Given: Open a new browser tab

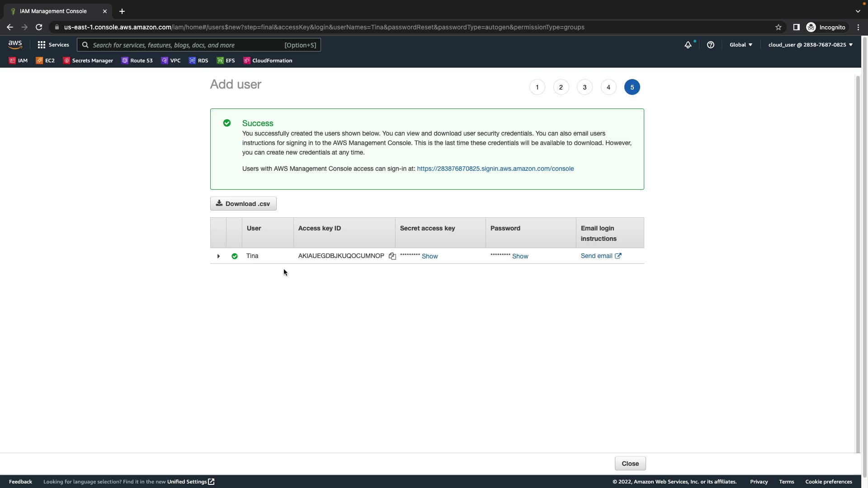Looking at the screenshot, I should [x=122, y=11].
